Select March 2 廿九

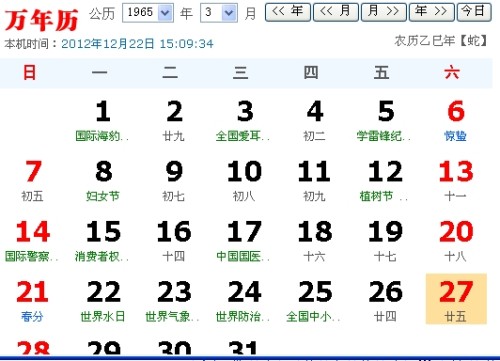coord(174,121)
